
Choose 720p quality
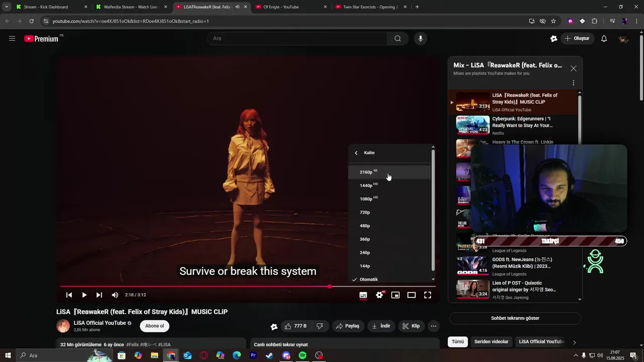click(x=389, y=213)
